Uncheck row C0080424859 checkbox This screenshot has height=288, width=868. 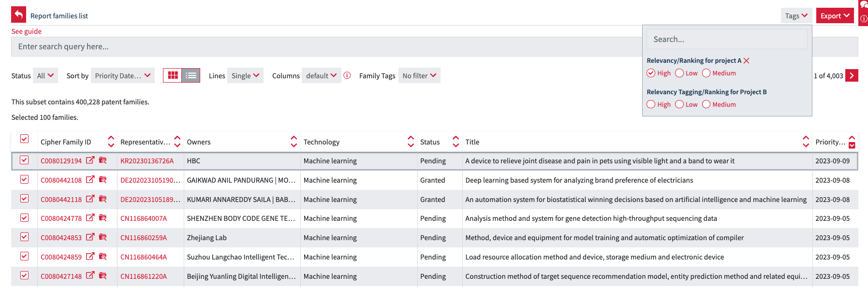24,256
